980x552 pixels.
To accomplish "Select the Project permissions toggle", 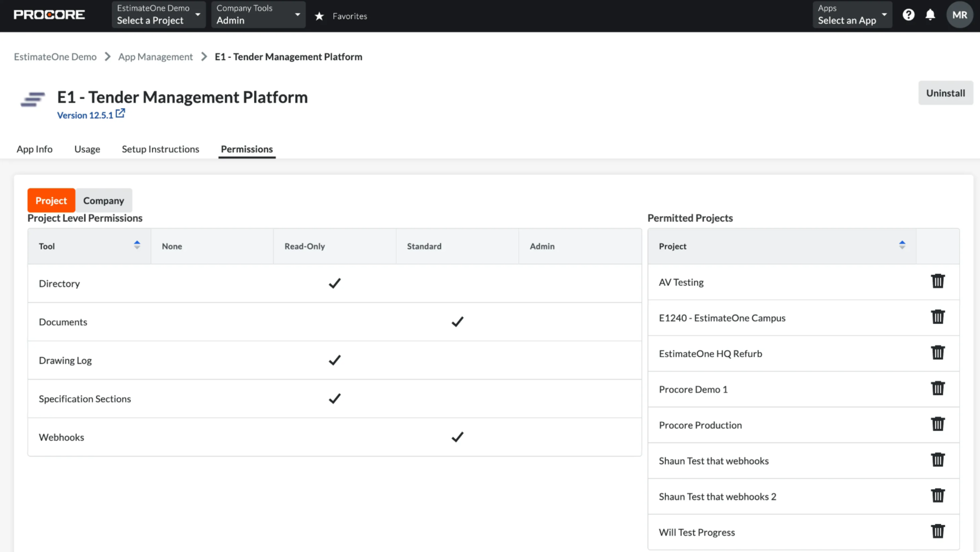I will click(51, 200).
